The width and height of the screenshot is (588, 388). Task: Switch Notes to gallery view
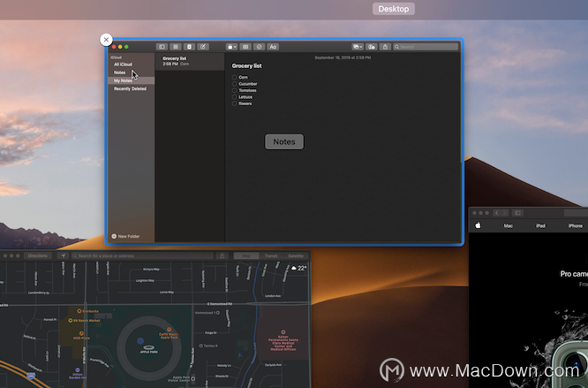[176, 47]
